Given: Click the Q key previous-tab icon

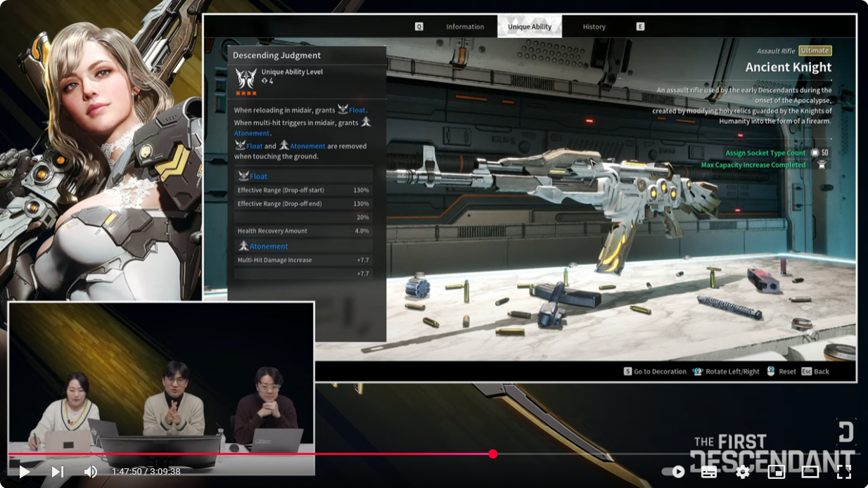Looking at the screenshot, I should (419, 27).
